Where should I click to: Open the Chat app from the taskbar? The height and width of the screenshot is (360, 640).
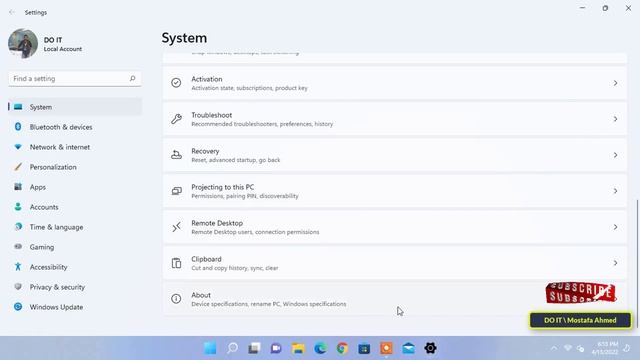pos(276,348)
